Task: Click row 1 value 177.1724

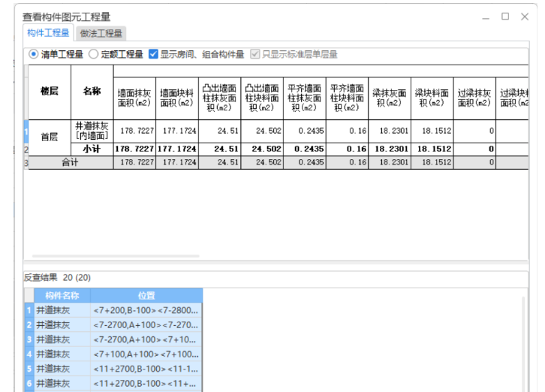Action: pyautogui.click(x=177, y=131)
